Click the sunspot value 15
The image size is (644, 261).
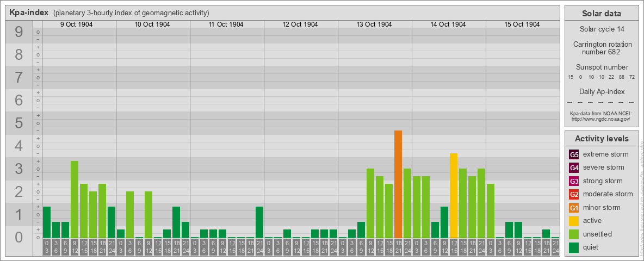click(x=571, y=77)
